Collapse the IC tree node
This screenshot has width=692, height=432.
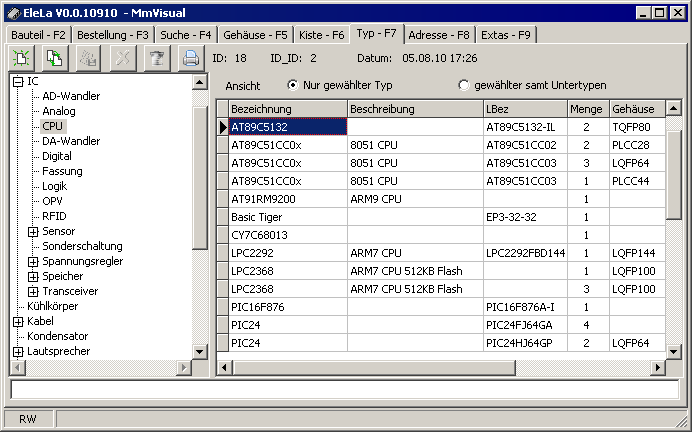(x=18, y=81)
